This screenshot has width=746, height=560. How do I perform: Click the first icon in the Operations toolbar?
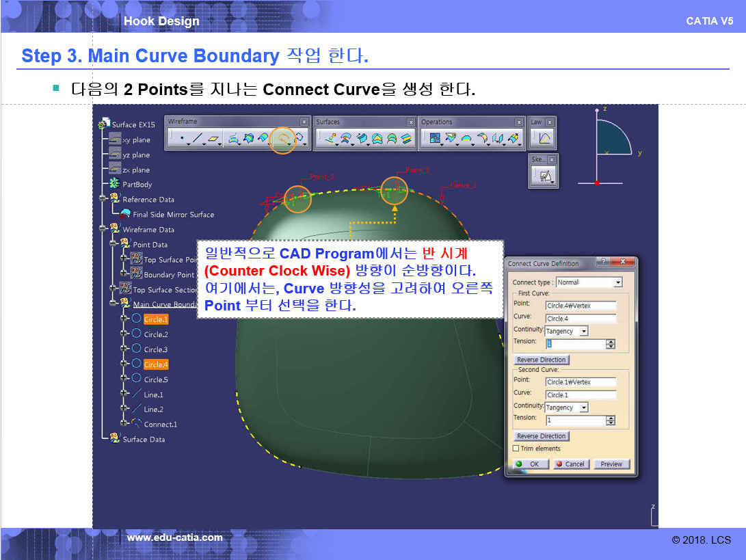click(434, 139)
